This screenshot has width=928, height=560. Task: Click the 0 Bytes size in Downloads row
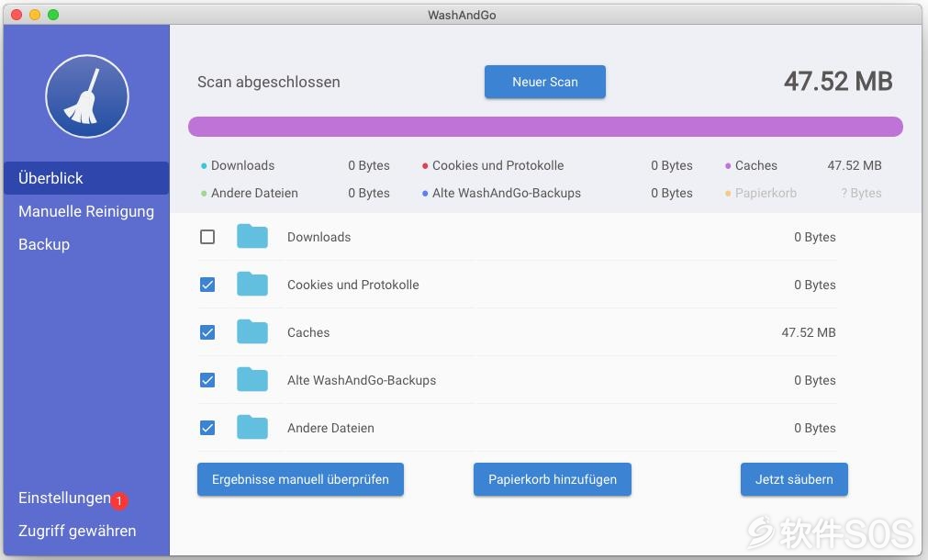815,237
